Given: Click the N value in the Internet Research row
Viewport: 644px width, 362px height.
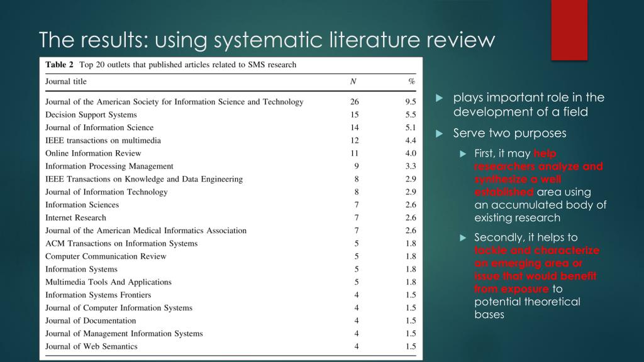Looking at the screenshot, I should click(x=357, y=217).
